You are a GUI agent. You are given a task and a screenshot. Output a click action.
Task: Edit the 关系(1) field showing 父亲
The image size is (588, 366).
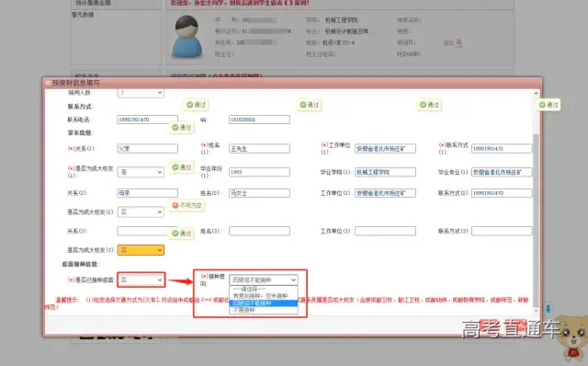tap(147, 149)
